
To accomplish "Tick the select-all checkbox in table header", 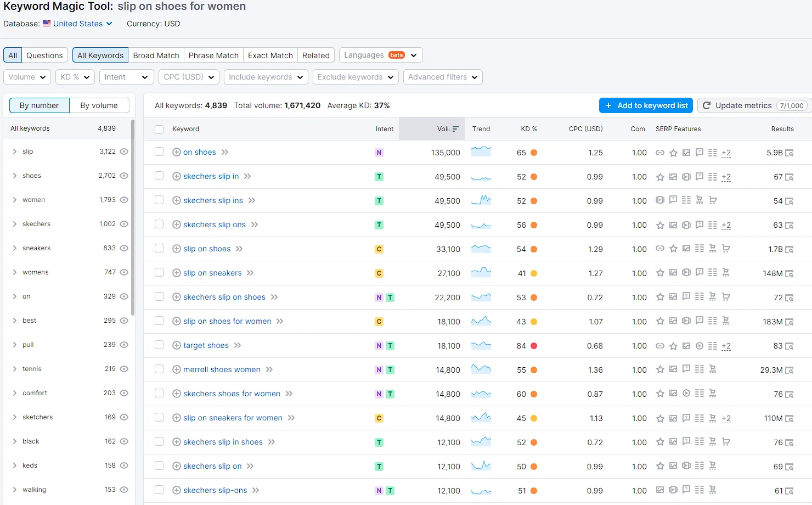I will click(159, 130).
